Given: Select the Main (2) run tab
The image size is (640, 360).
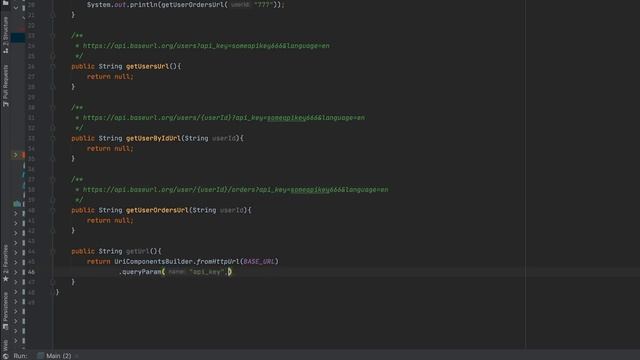Looking at the screenshot, I should coord(54,356).
